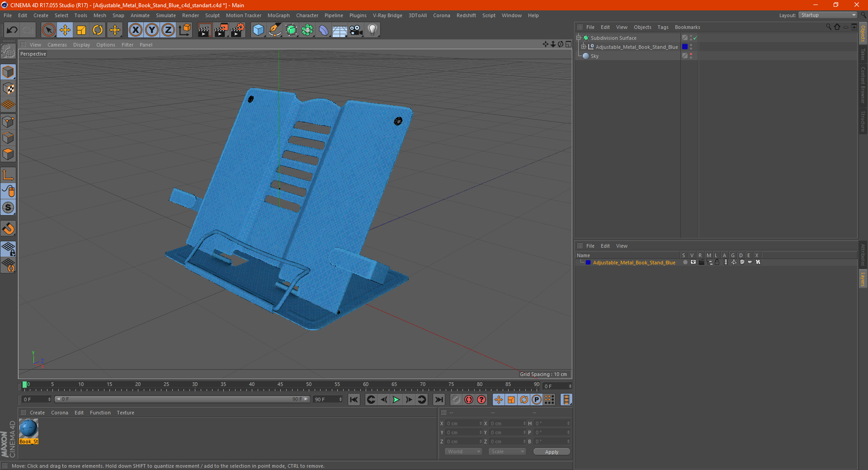Open the material manager Texture menu
The image size is (868, 470).
click(125, 413)
